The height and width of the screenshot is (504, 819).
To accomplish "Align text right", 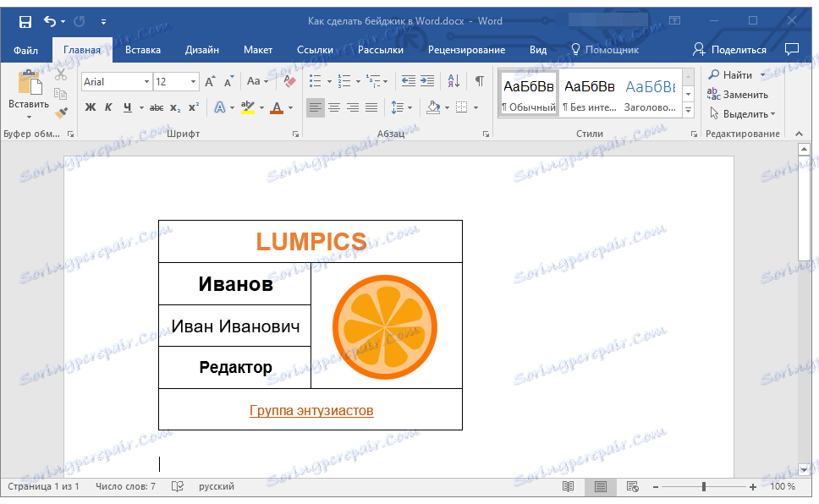I will tap(353, 107).
